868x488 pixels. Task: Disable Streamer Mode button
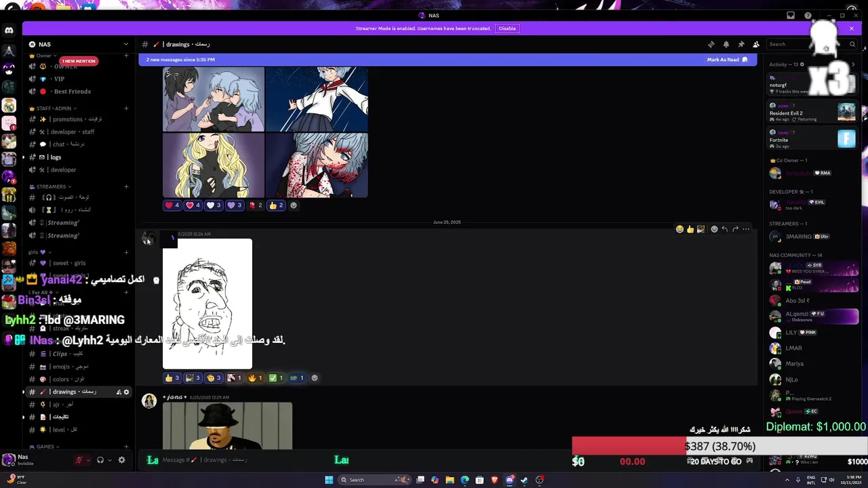coord(507,28)
